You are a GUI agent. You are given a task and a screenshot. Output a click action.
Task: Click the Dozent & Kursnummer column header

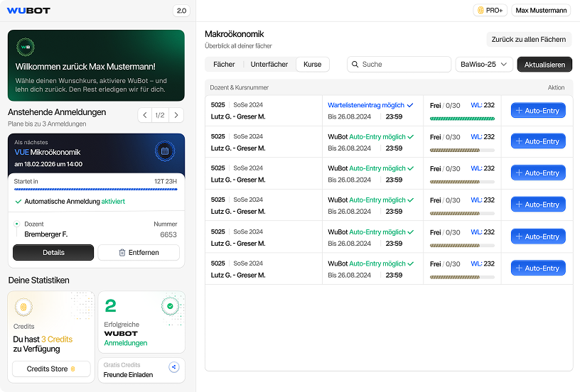tap(239, 87)
